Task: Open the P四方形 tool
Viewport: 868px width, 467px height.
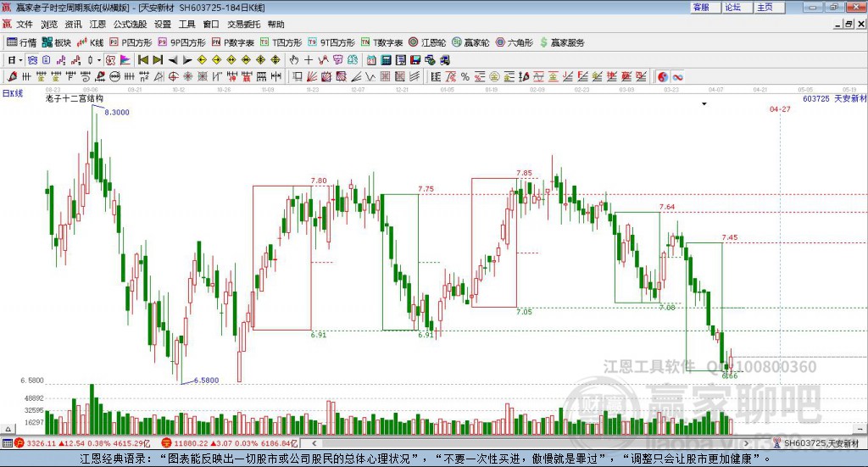Action: click(x=131, y=42)
